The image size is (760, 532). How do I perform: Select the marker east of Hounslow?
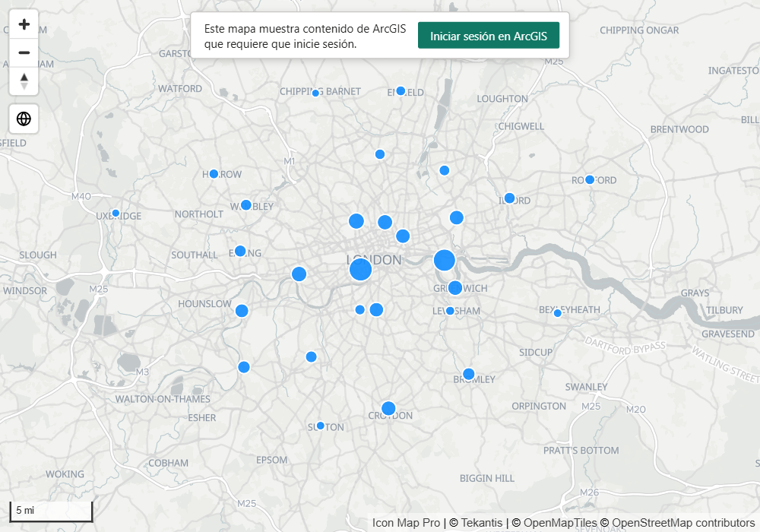pyautogui.click(x=242, y=311)
